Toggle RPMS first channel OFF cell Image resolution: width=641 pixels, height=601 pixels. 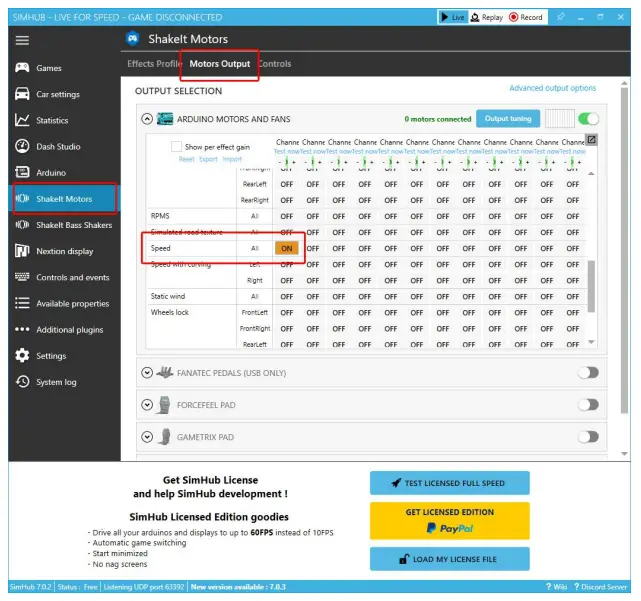(x=287, y=216)
